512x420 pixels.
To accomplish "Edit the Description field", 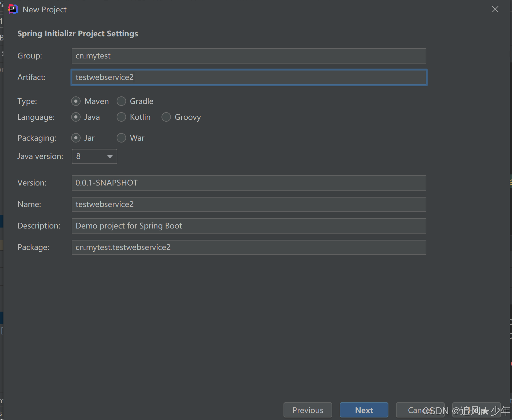I will (x=249, y=226).
